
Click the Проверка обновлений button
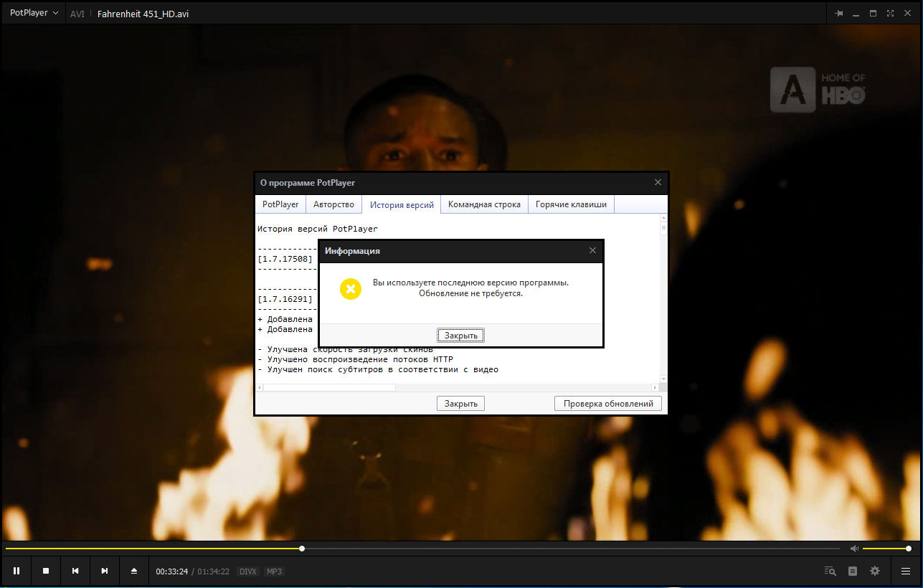608,404
